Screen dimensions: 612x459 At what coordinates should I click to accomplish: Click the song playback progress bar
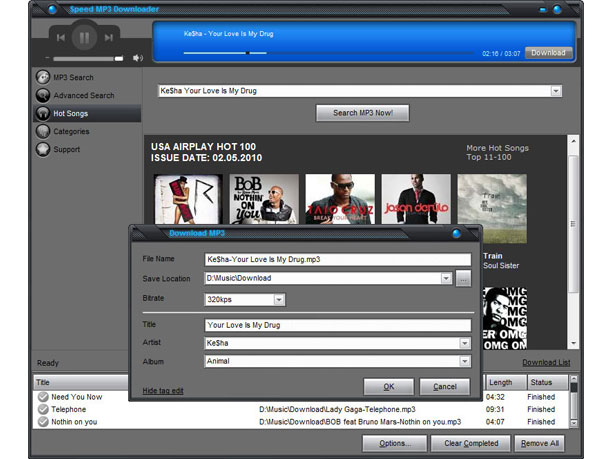[328, 53]
